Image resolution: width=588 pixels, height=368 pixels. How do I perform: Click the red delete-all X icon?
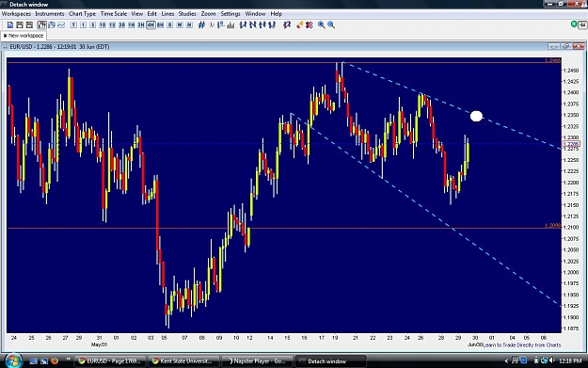(309, 25)
